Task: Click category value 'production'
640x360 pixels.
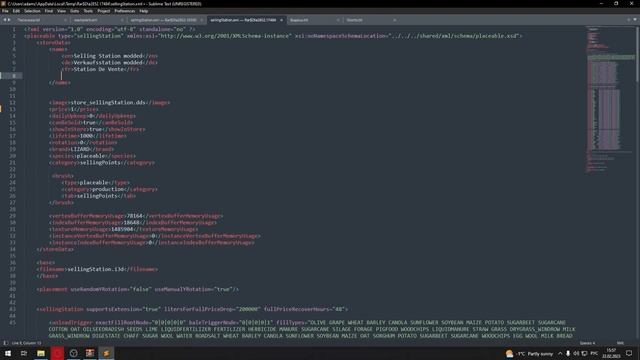Action: point(108,189)
